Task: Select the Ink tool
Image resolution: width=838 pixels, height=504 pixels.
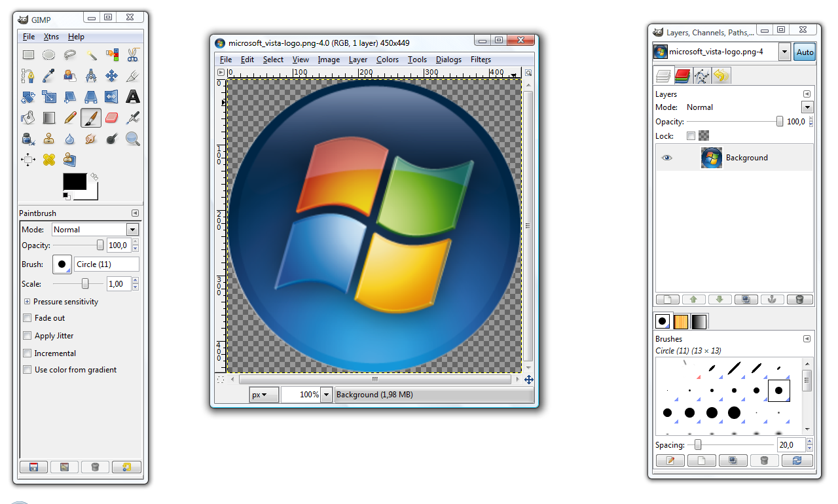Action: pyautogui.click(x=28, y=139)
